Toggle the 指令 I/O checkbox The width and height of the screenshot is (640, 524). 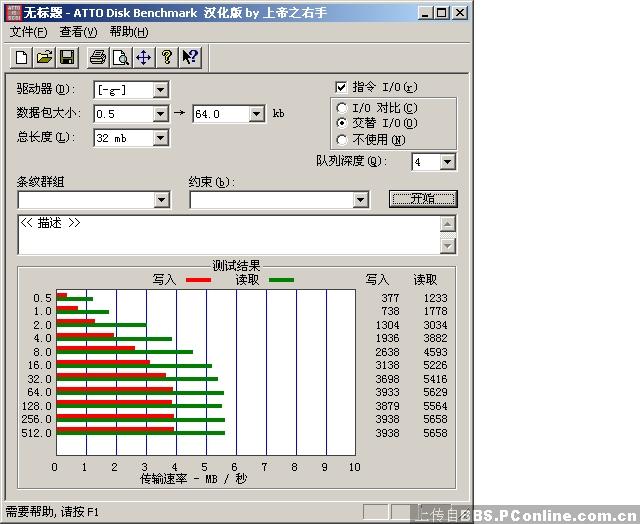tap(341, 87)
